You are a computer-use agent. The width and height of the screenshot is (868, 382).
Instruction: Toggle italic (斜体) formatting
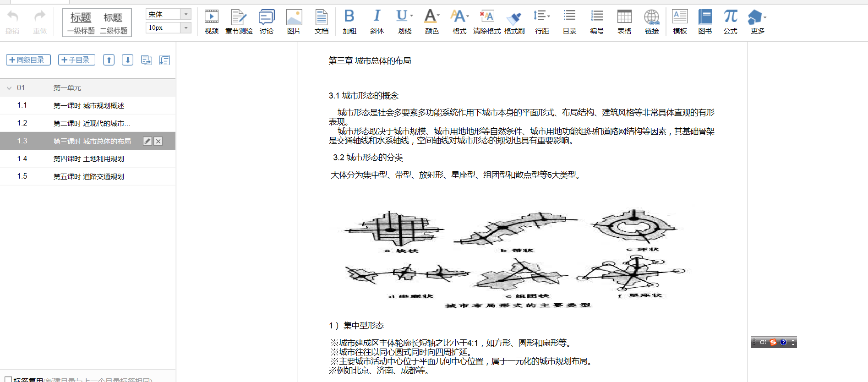tap(377, 22)
